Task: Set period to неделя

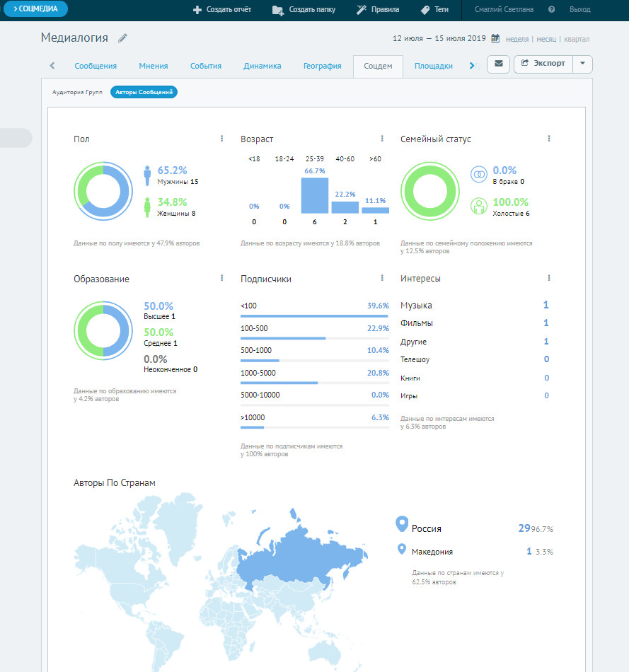Action: (517, 40)
